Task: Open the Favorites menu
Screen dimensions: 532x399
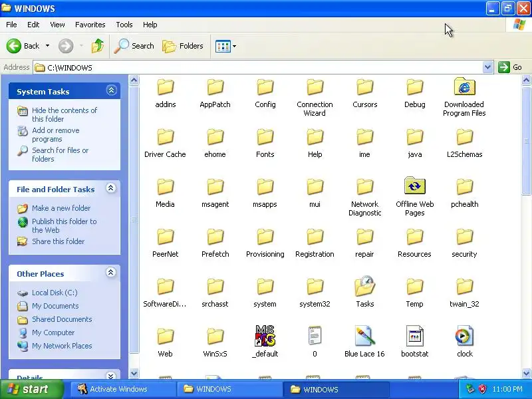Action: pos(90,25)
